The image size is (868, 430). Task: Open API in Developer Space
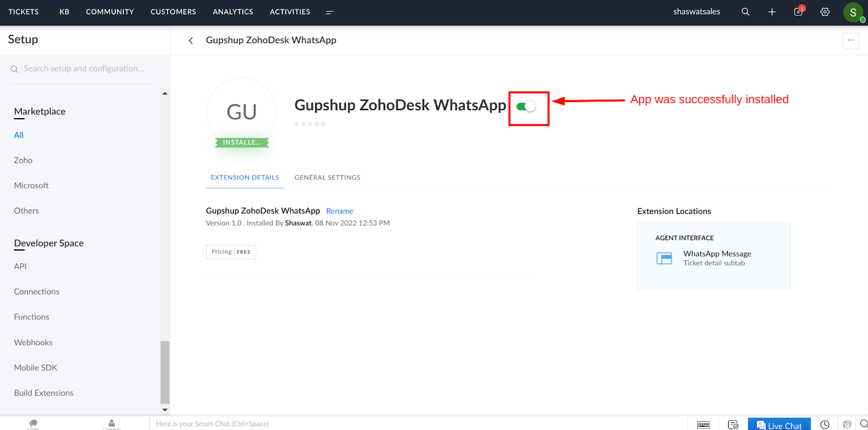click(20, 266)
